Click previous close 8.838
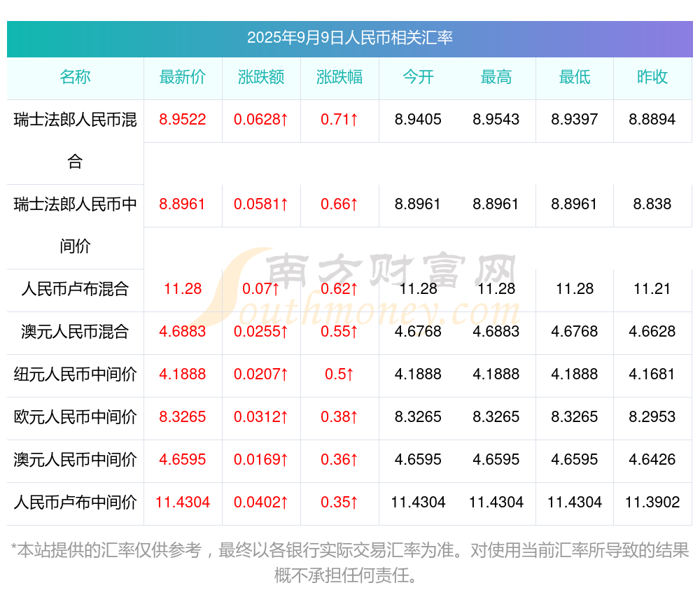This screenshot has width=700, height=597. (x=652, y=204)
